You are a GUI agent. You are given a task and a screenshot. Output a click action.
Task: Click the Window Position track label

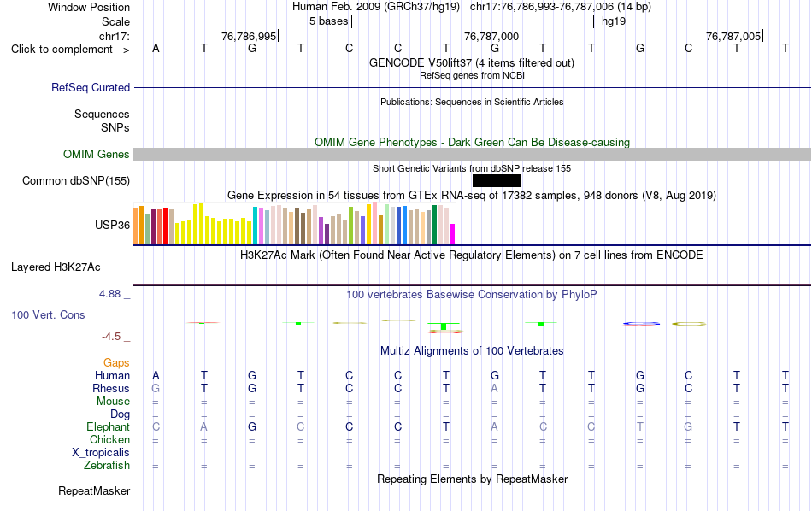(89, 7)
